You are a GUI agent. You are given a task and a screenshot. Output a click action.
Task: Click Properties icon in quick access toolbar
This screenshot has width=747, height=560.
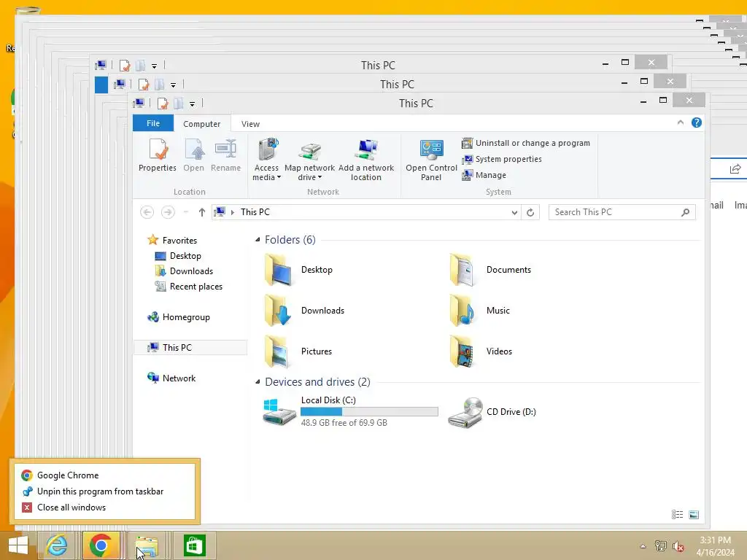[x=163, y=104]
